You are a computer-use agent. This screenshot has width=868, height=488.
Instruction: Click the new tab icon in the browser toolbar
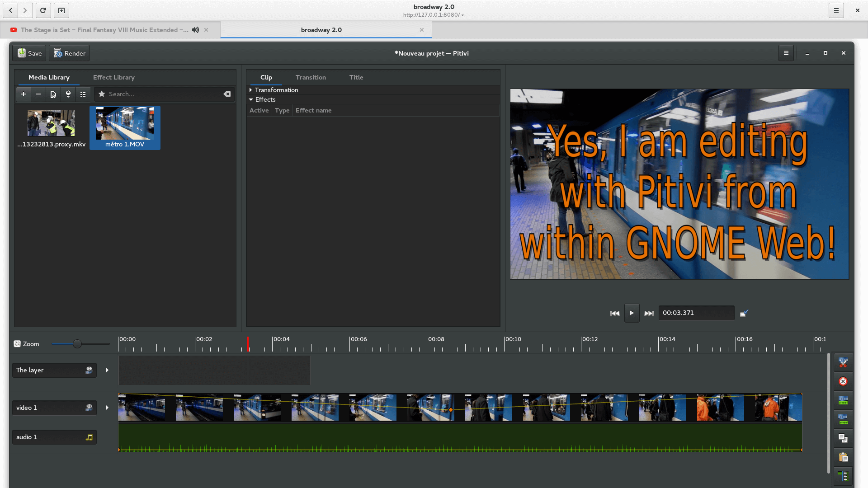(x=61, y=10)
